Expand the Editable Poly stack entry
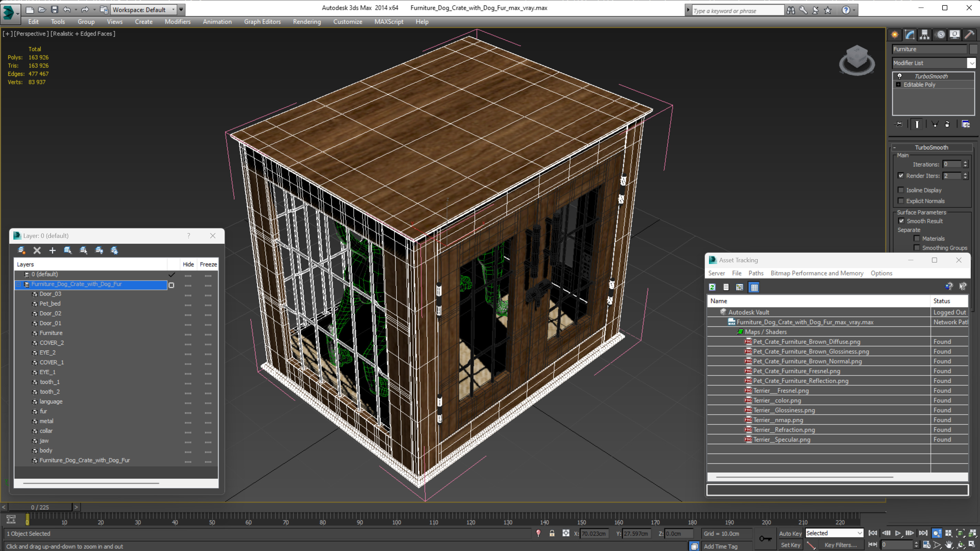980x551 pixels. tap(898, 84)
